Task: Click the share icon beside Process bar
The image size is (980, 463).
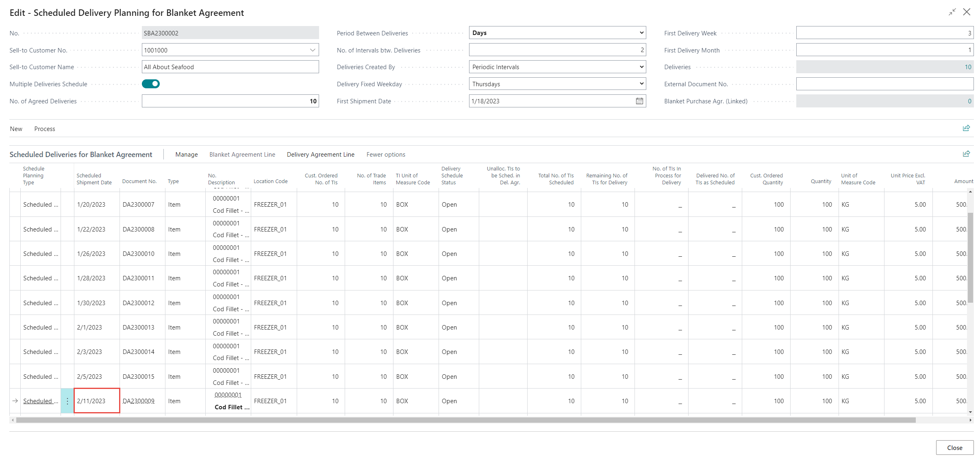Action: click(966, 128)
